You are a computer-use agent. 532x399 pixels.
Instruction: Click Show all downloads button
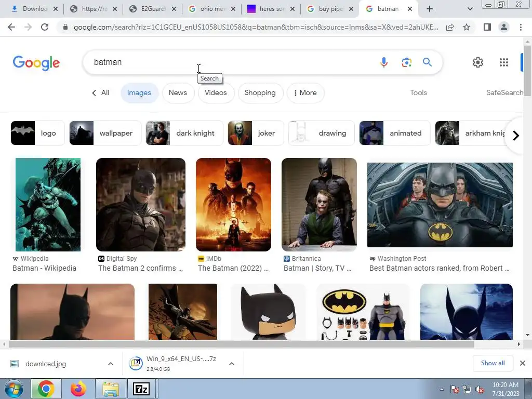pyautogui.click(x=493, y=363)
